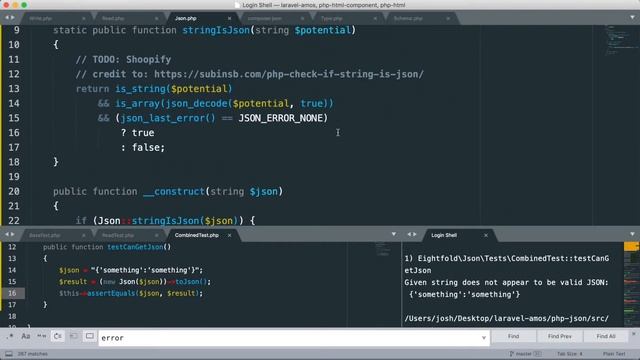The image size is (640, 360).
Task: Close the Write.php tab
Action: click(84, 18)
